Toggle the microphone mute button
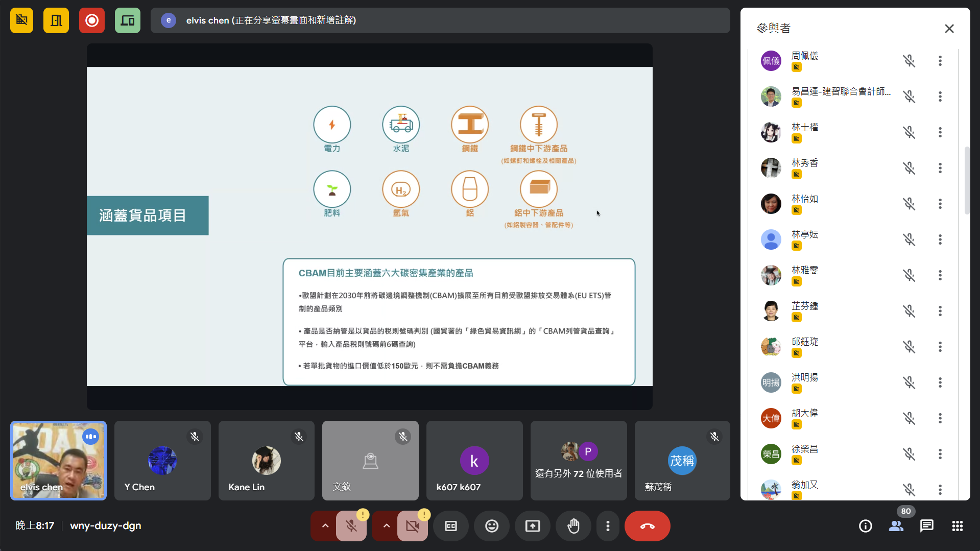This screenshot has height=551, width=980. 351,526
